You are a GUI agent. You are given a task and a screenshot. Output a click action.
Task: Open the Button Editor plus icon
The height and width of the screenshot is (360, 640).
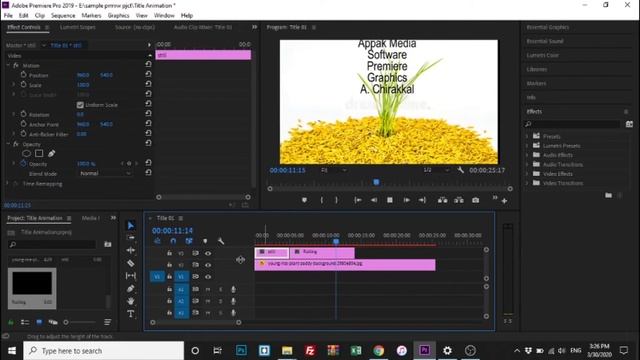click(504, 201)
